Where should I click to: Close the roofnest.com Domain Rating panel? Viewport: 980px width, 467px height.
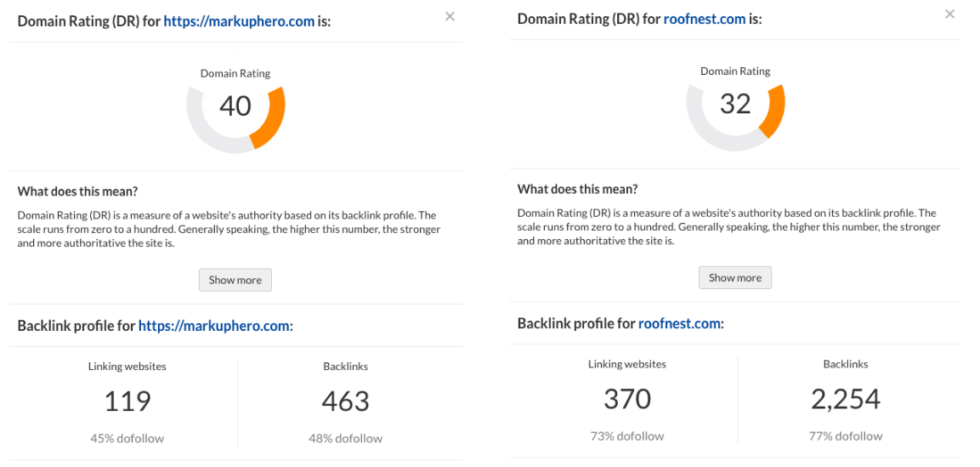[950, 14]
